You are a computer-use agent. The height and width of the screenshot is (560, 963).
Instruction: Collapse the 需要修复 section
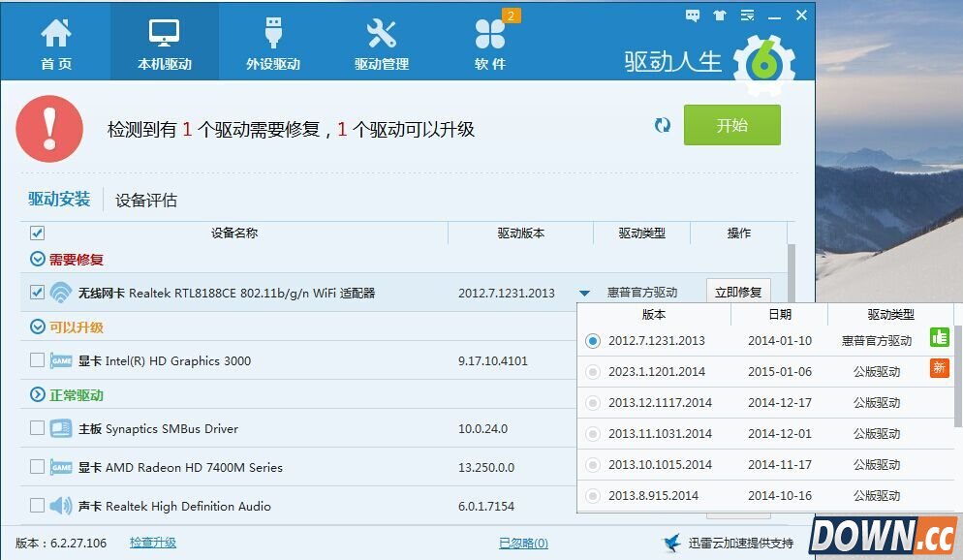(38, 260)
